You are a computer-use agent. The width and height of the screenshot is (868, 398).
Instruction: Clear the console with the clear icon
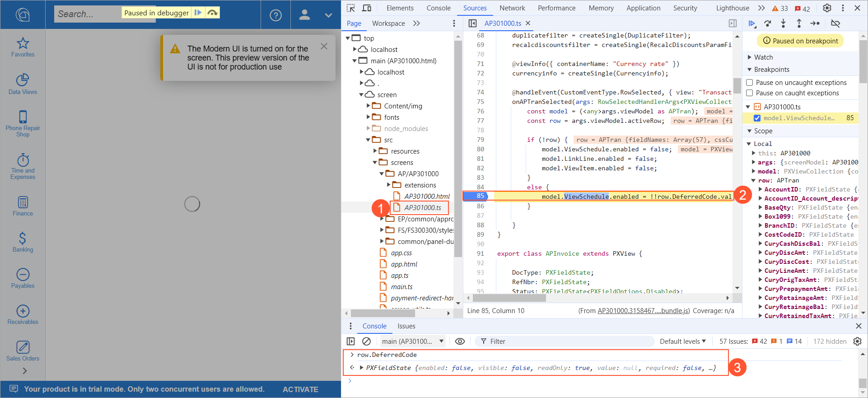[367, 342]
